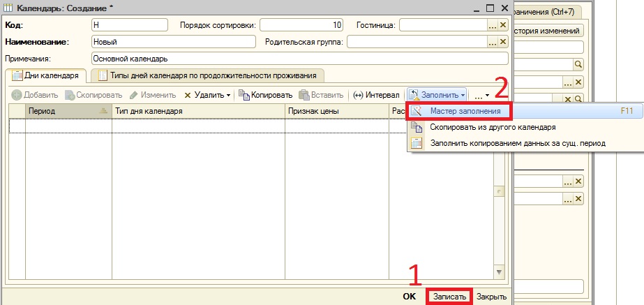The width and height of the screenshot is (644, 305).
Task: Click the Код input field
Action: click(x=130, y=25)
